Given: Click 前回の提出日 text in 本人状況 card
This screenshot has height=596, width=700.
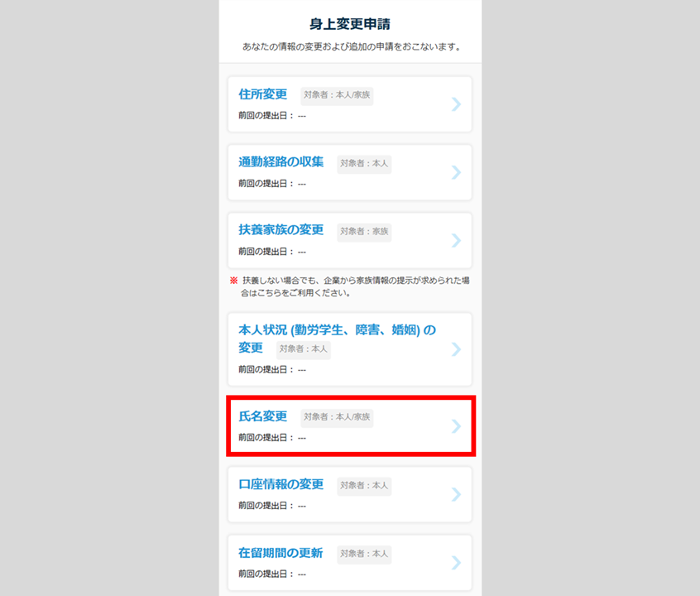Looking at the screenshot, I should pyautogui.click(x=272, y=369).
